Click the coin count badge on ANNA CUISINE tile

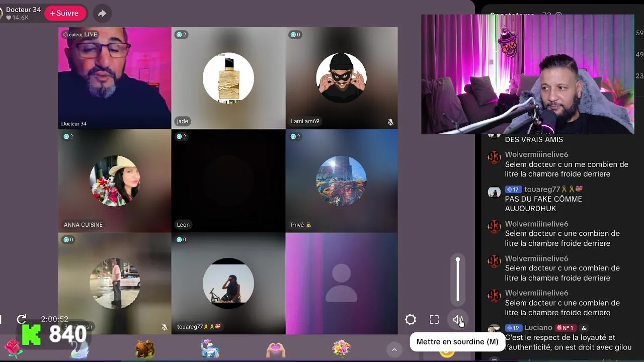(68, 136)
